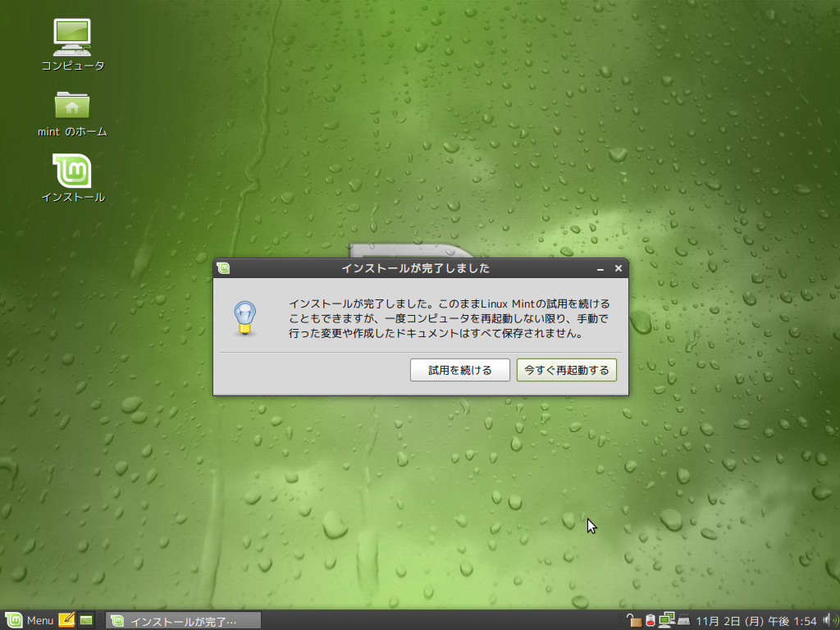Click the 試用を続ける continue testing button
Screen dimensions: 840x630
click(459, 370)
